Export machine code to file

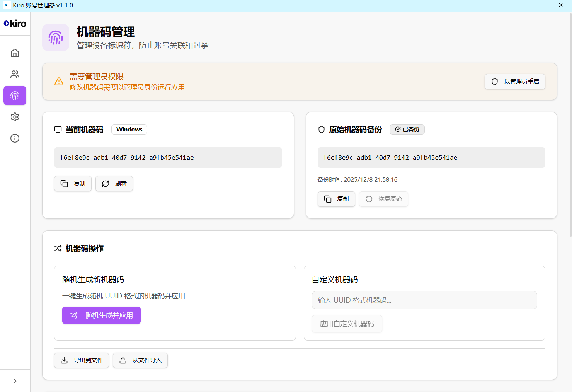click(82, 360)
